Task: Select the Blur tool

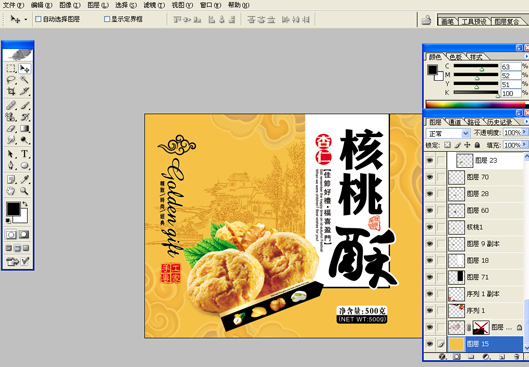Action: (11, 140)
